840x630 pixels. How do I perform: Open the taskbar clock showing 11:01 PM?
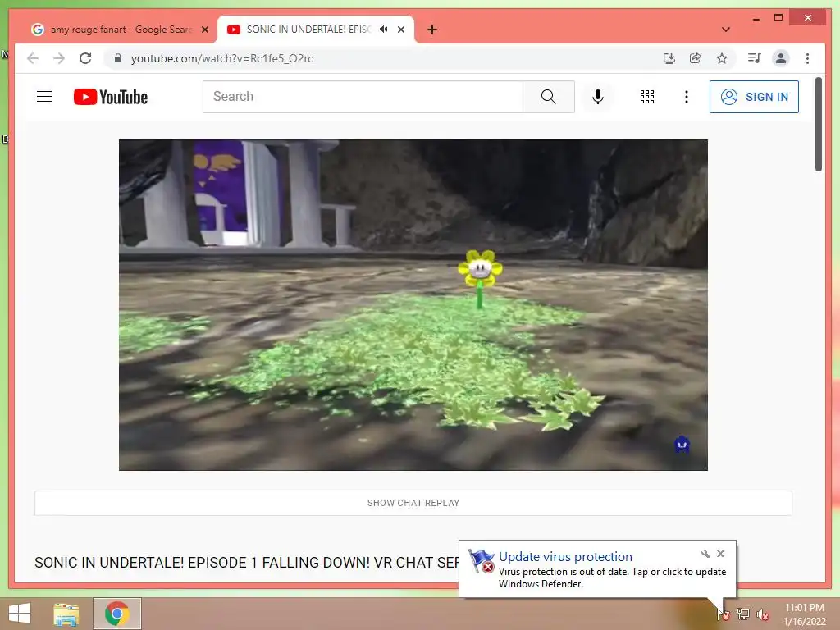(x=804, y=614)
